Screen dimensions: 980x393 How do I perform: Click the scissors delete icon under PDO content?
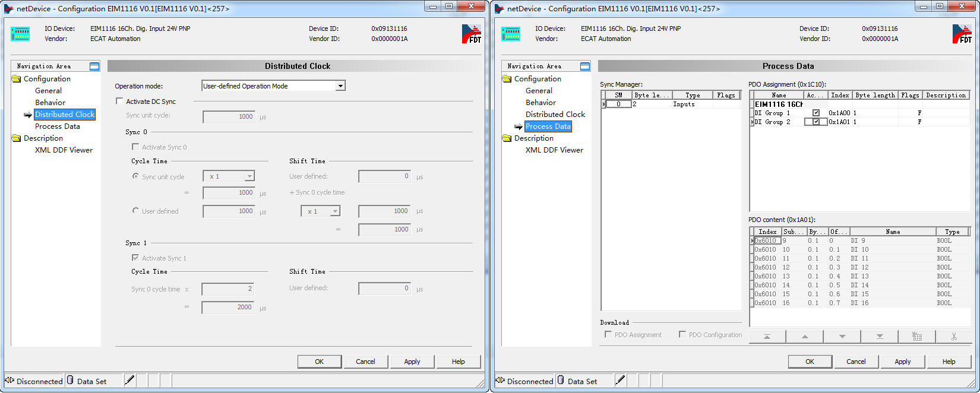coord(954,337)
